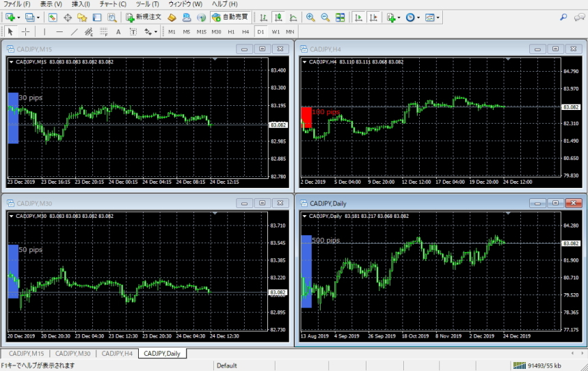Activate the arrow cursor mode
This screenshot has width=588, height=371.
tap(10, 32)
